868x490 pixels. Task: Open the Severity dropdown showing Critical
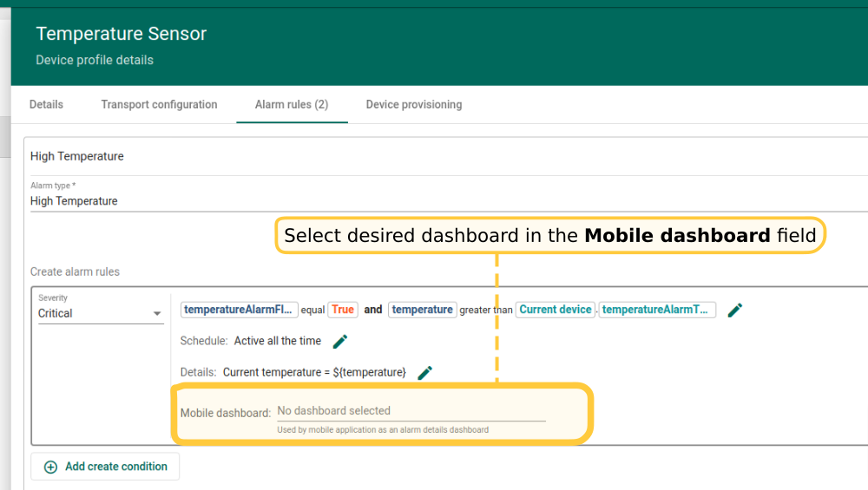click(x=101, y=313)
